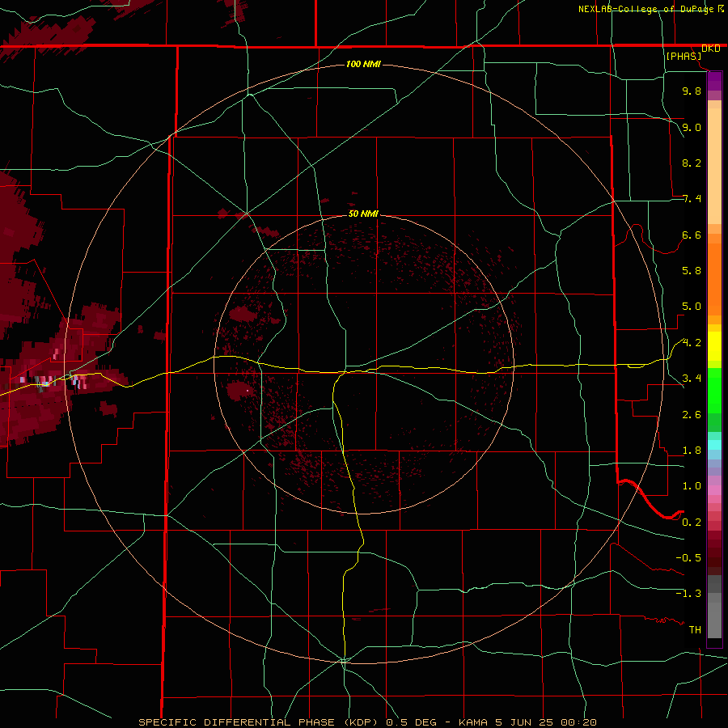Click the 7.4 scale value
Image resolution: width=728 pixels, height=728 pixels.
pyautogui.click(x=692, y=199)
